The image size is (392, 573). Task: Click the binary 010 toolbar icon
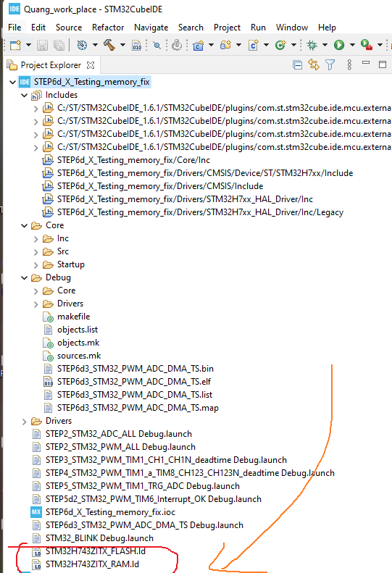pos(137,45)
